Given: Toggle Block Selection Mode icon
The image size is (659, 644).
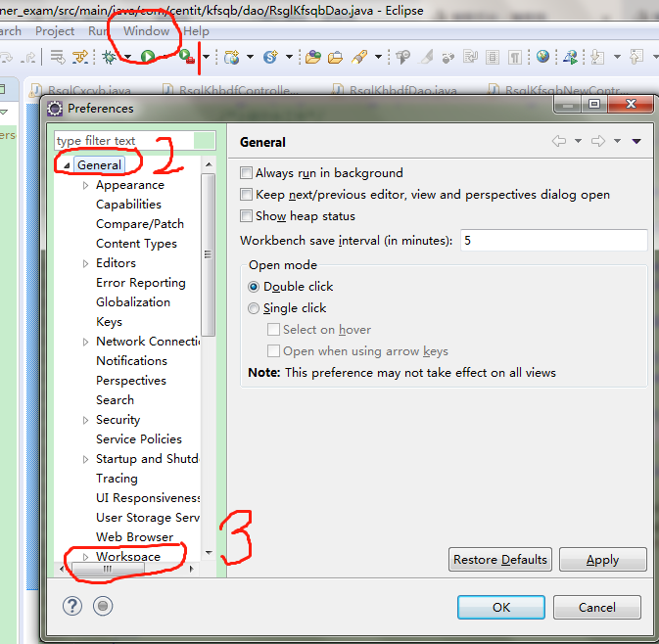Looking at the screenshot, I should pyautogui.click(x=493, y=57).
